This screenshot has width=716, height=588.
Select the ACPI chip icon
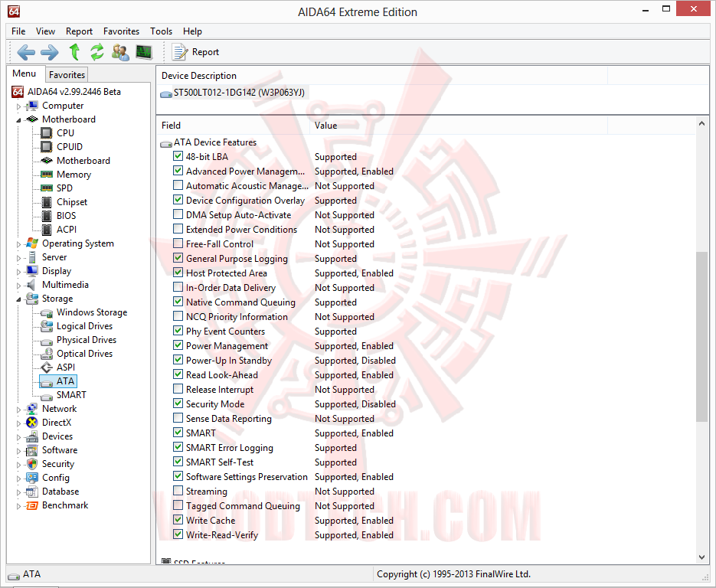pyautogui.click(x=46, y=229)
